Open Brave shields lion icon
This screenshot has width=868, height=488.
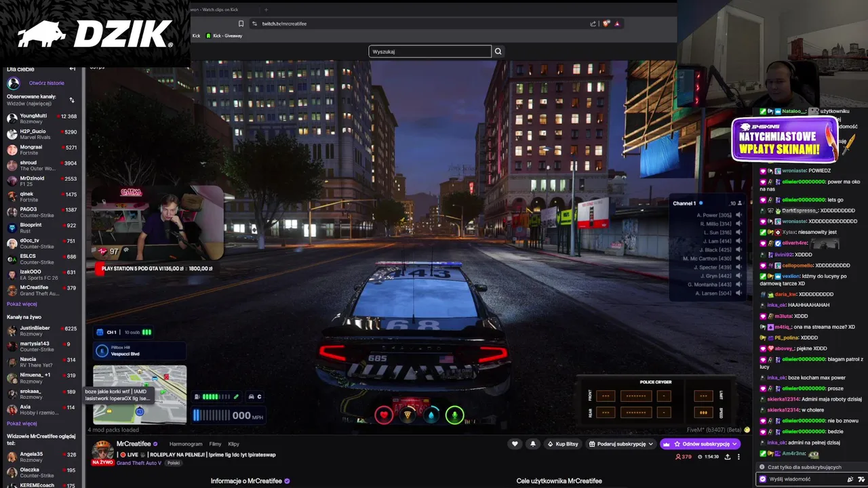click(606, 24)
